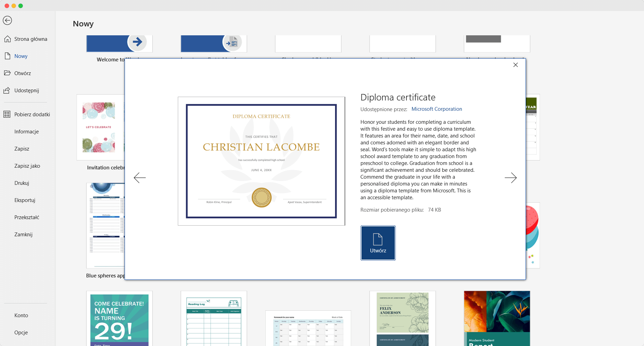Click the 'Nowy' page heading
The image size is (644, 346).
pyautogui.click(x=83, y=24)
